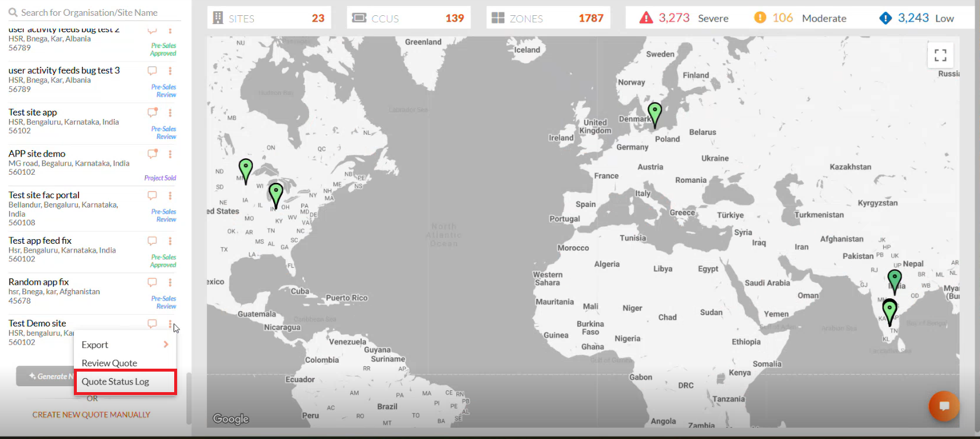This screenshot has height=439, width=980.
Task: Select the 'Test site app' site name
Action: click(x=33, y=112)
